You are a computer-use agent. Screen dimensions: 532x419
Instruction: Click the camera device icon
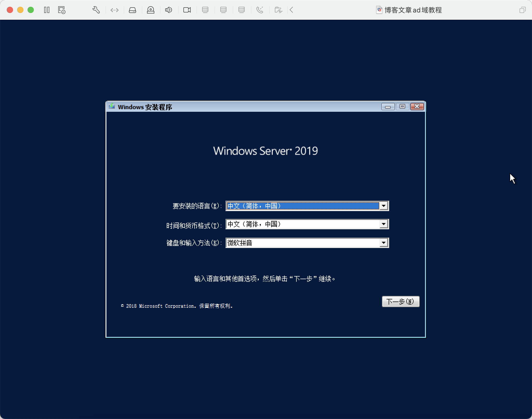click(187, 10)
